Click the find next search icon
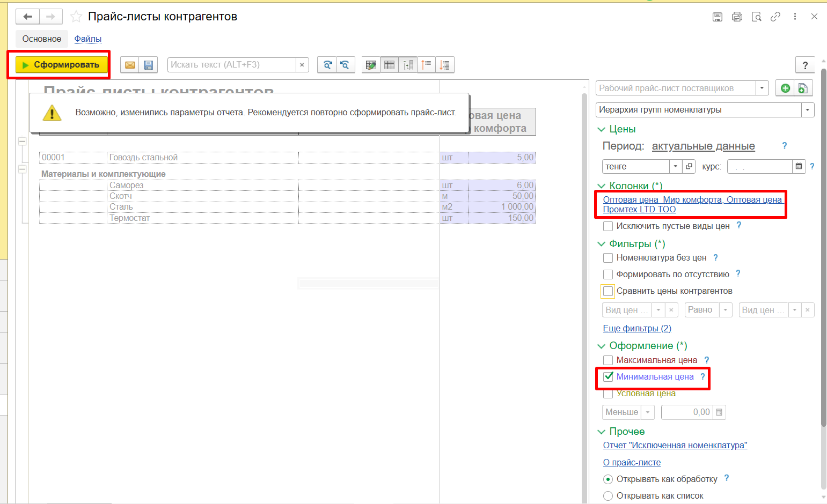 tap(327, 65)
